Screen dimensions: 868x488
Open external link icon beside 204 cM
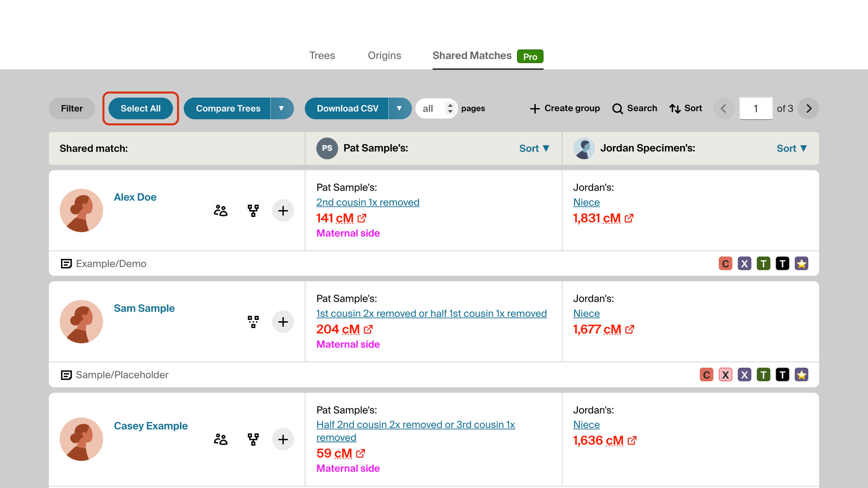click(x=368, y=329)
